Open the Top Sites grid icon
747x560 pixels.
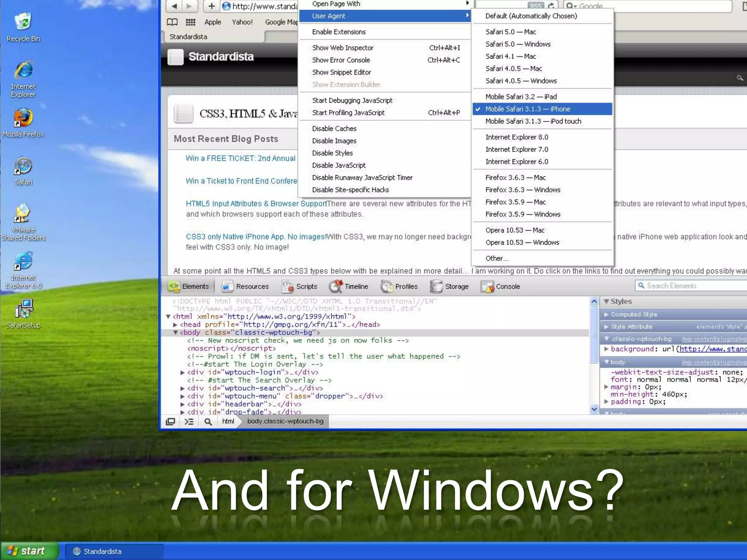[x=190, y=22]
